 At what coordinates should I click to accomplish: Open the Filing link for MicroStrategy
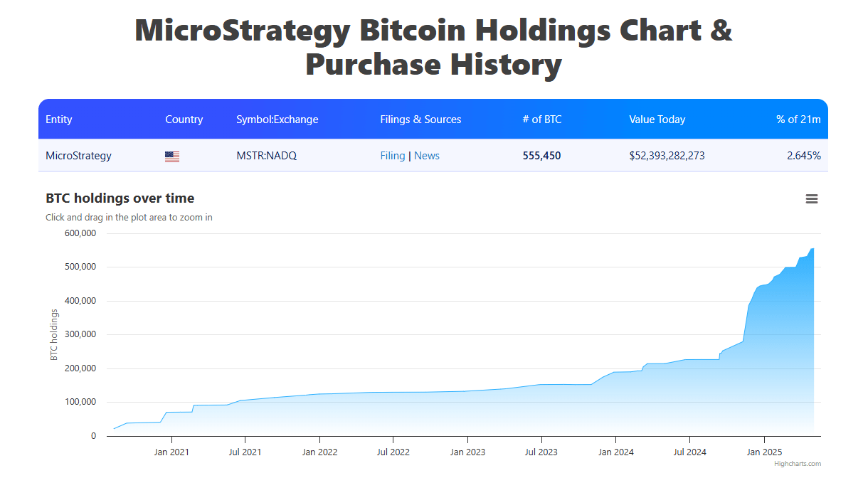click(x=393, y=156)
